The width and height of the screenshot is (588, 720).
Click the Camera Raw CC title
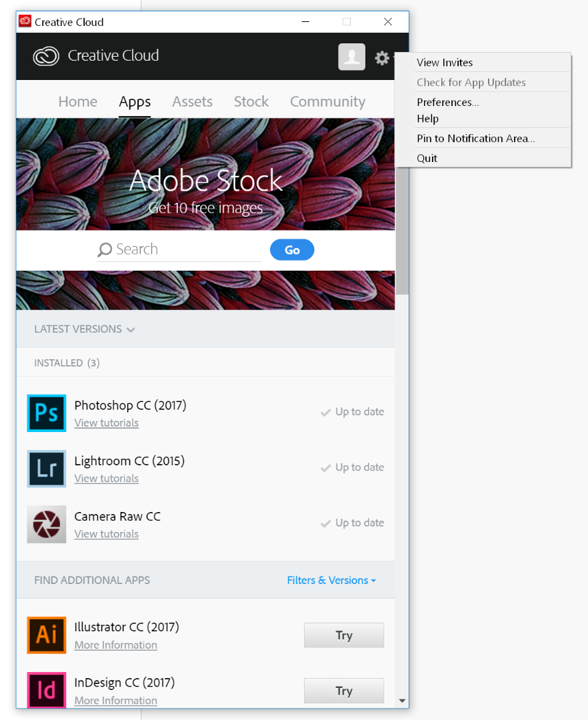click(x=117, y=517)
